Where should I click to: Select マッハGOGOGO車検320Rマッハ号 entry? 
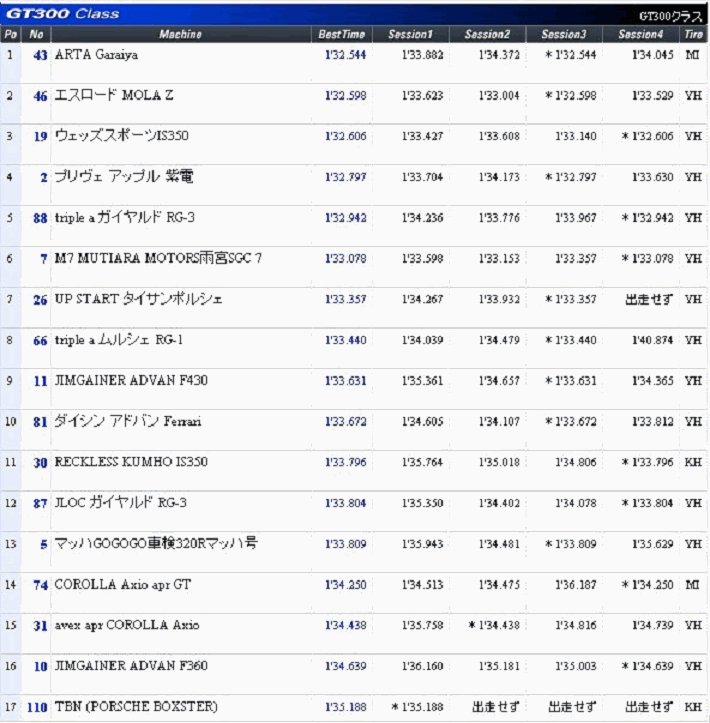point(156,543)
